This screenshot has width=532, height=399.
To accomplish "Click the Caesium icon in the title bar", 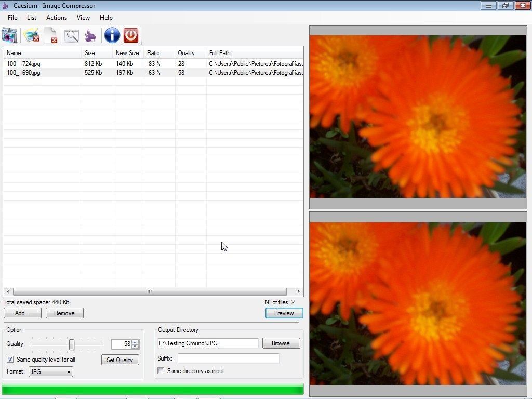I will pyautogui.click(x=5, y=5).
